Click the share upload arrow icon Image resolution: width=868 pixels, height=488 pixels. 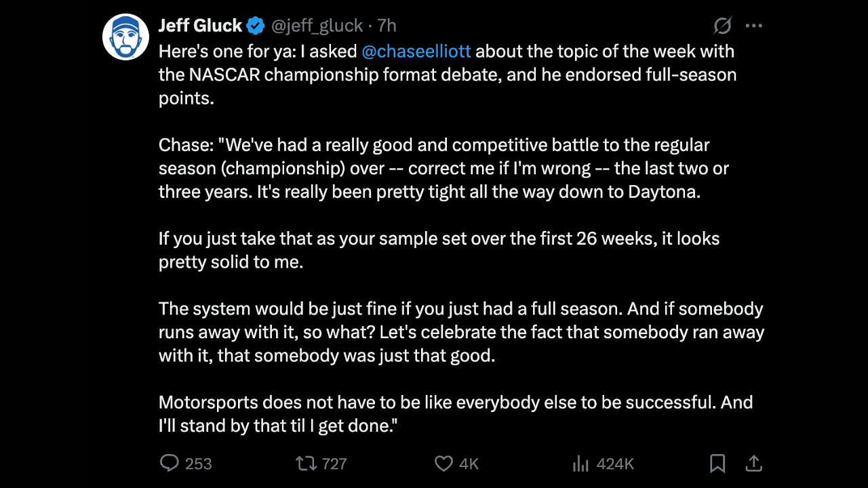(x=753, y=463)
